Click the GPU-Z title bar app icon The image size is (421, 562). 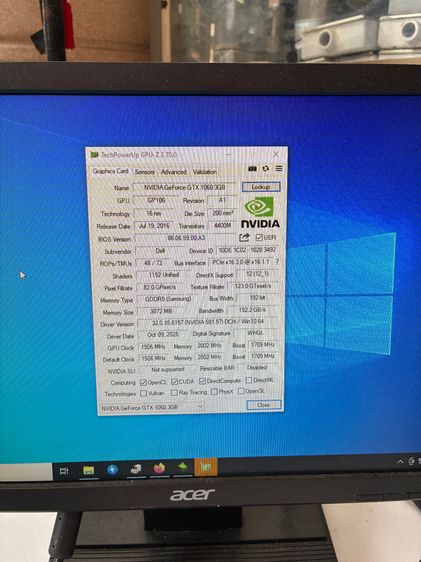(x=95, y=154)
